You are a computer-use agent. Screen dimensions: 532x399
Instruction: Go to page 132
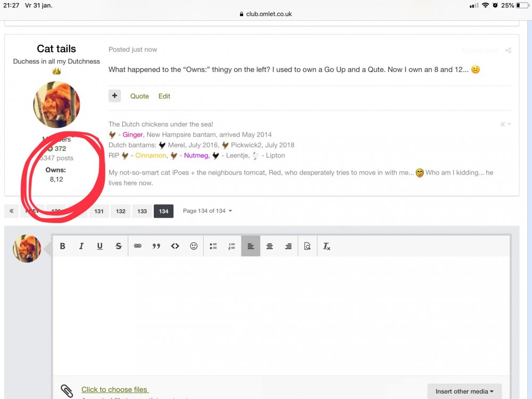[x=121, y=211]
